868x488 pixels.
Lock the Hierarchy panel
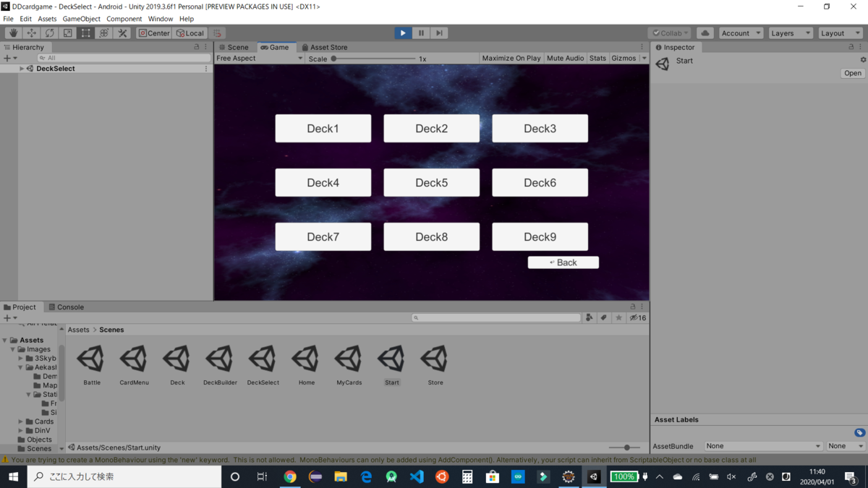[x=197, y=47]
